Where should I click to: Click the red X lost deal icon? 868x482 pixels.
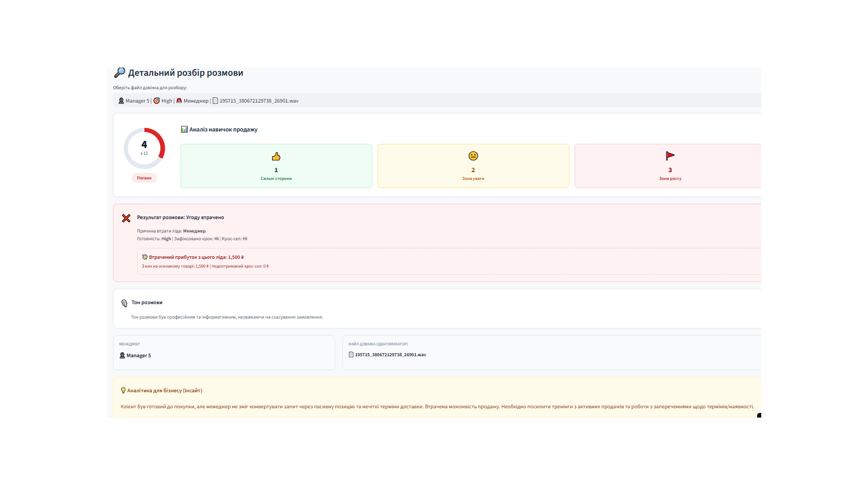tap(126, 218)
